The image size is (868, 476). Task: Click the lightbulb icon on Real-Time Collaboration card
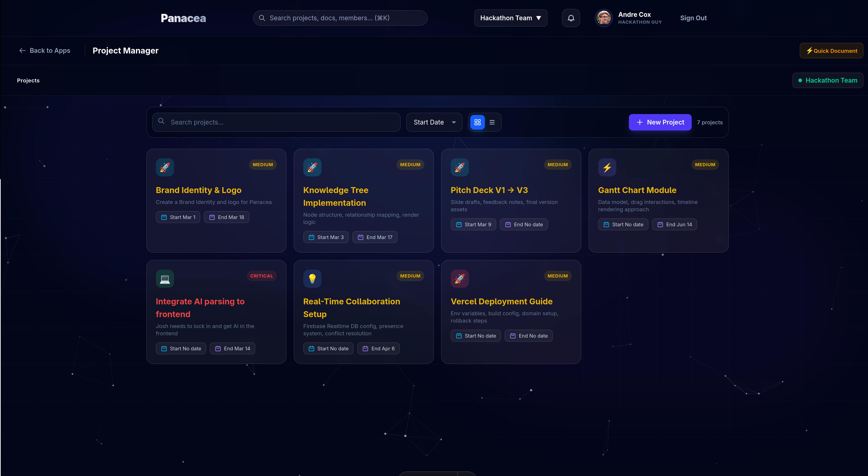pos(312,278)
